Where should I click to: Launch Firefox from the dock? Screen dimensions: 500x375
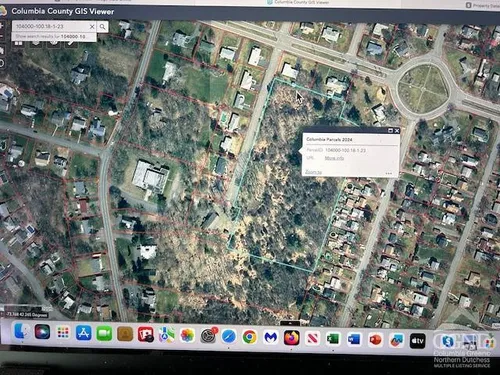pyautogui.click(x=291, y=338)
